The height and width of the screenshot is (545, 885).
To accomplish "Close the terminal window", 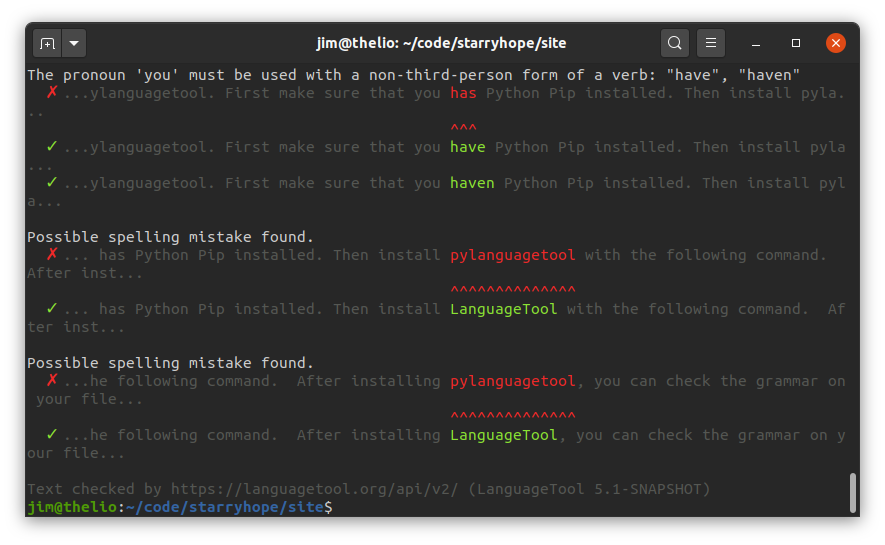I will (836, 43).
